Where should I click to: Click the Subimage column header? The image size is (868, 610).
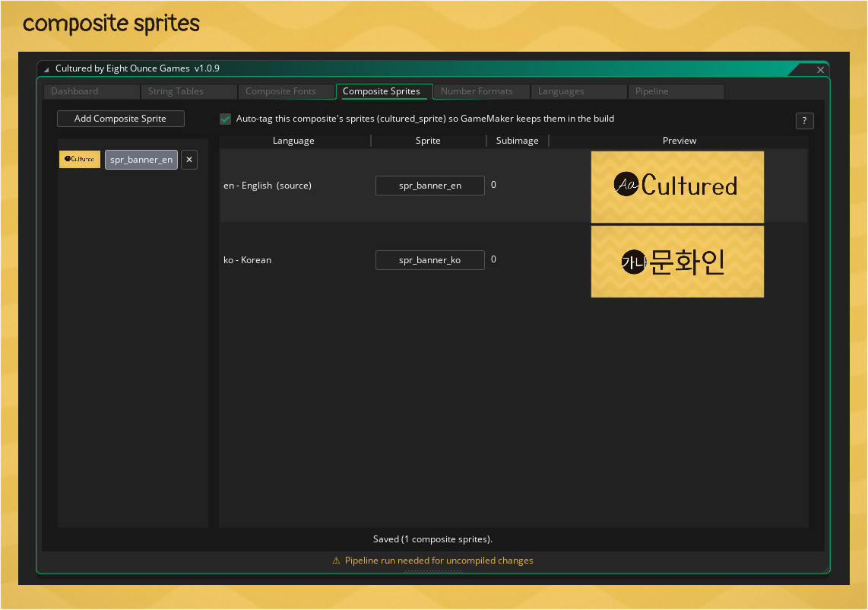(517, 141)
